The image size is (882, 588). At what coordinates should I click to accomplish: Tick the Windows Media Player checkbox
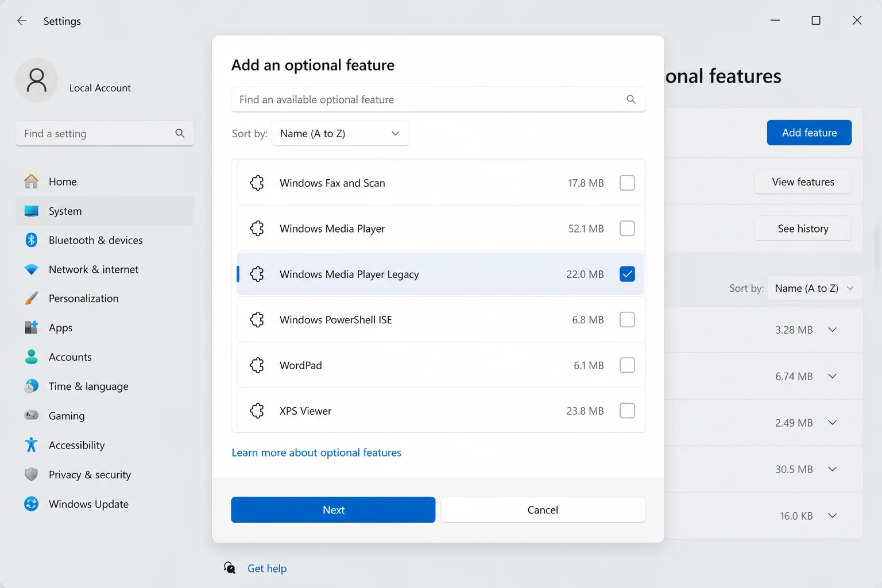pyautogui.click(x=627, y=229)
